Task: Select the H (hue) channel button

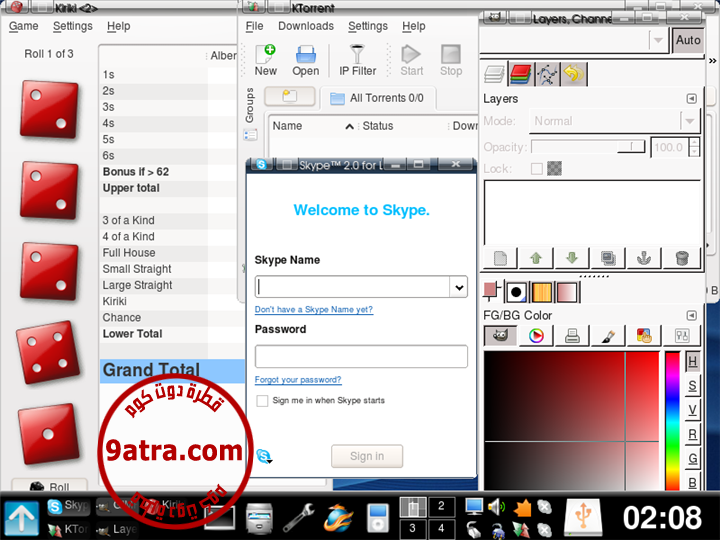Action: click(x=692, y=361)
